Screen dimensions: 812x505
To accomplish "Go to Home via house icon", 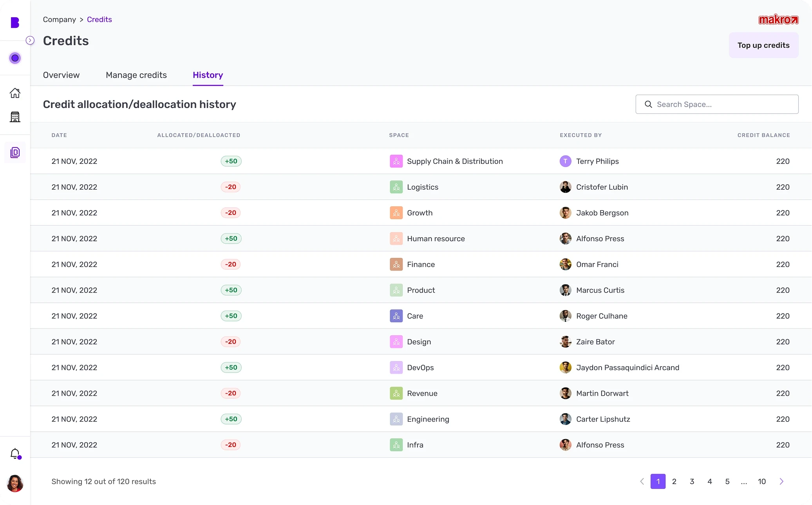I will [15, 93].
